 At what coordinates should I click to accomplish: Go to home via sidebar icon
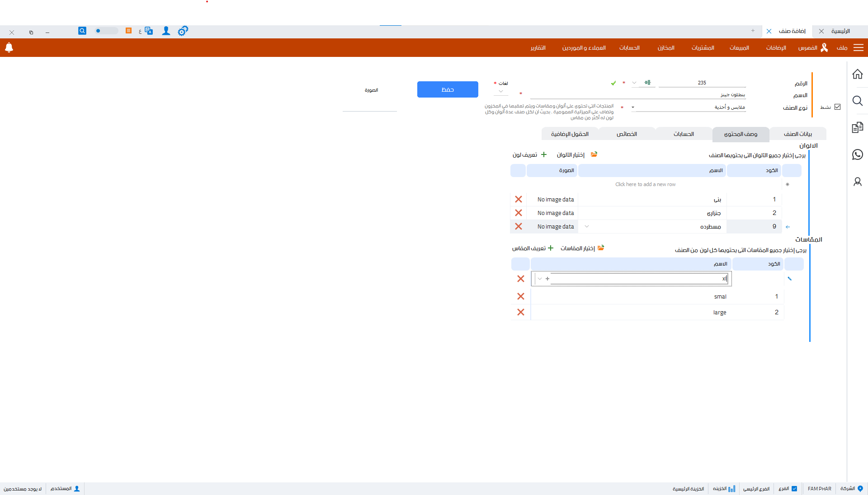click(857, 74)
